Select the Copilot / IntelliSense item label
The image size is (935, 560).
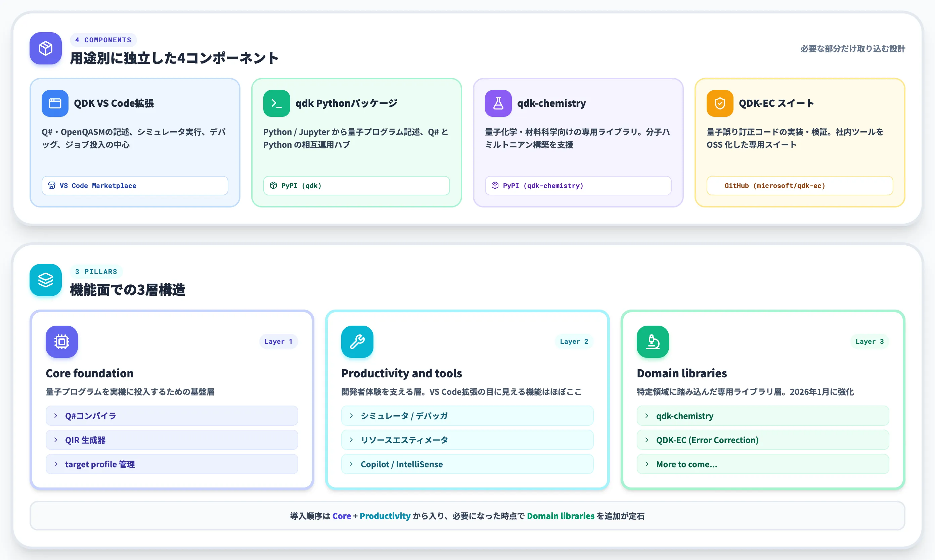402,464
